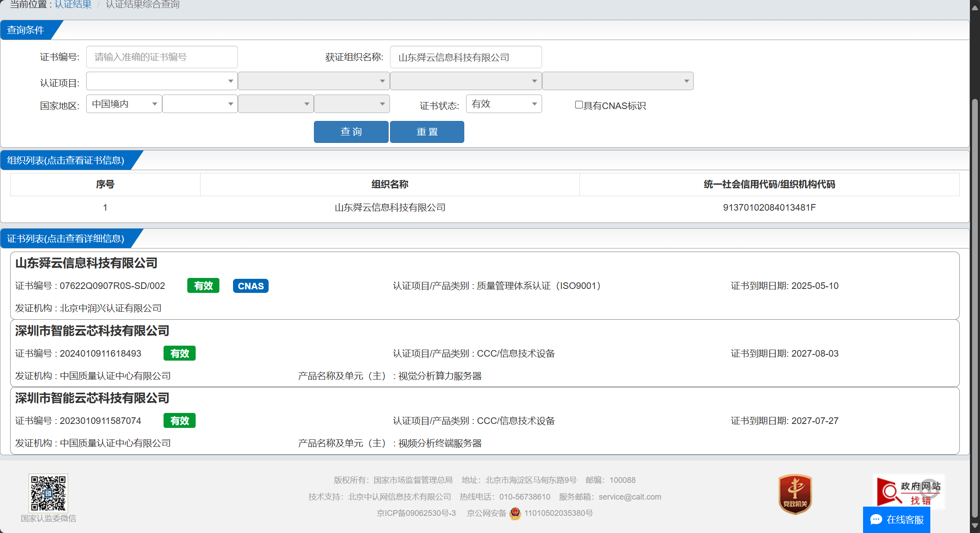The image size is (980, 533).
Task: Click the scrollbar down arrow
Action: [975, 526]
